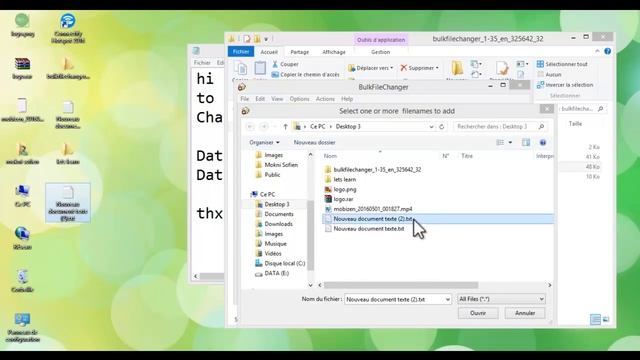The image size is (640, 360).
Task: Click Explorer help question mark icon
Action: click(608, 51)
